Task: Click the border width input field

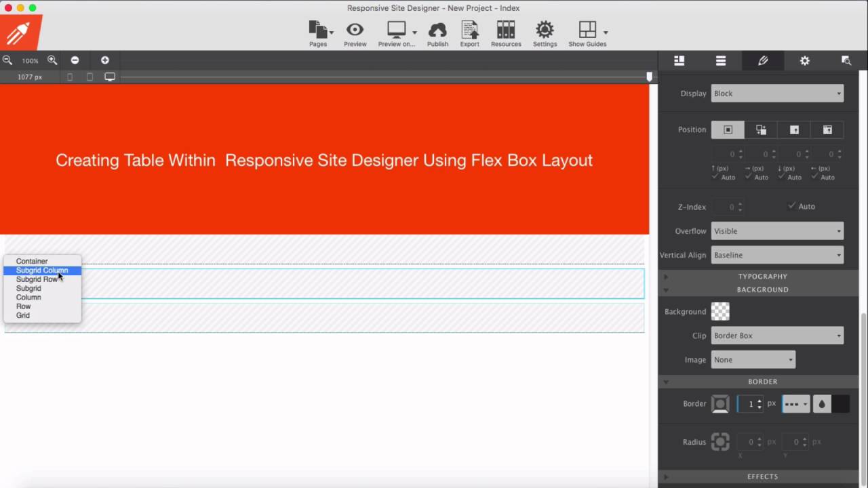Action: click(x=750, y=404)
